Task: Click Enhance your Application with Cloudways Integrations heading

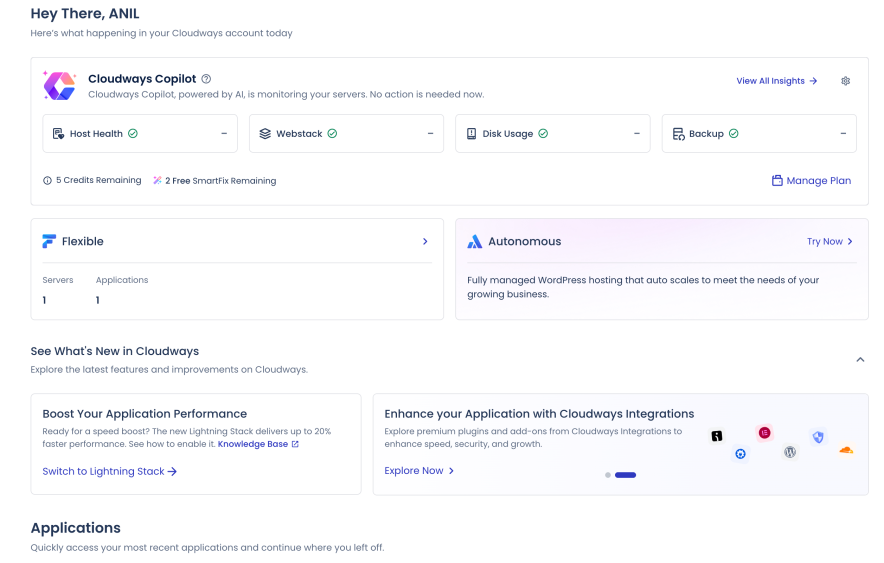Action: click(539, 414)
